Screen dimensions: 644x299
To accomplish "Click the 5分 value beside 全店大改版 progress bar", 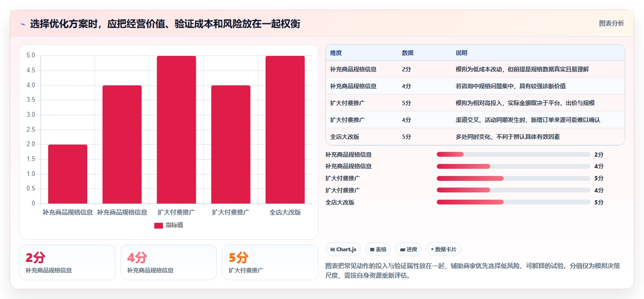I will click(x=599, y=203).
